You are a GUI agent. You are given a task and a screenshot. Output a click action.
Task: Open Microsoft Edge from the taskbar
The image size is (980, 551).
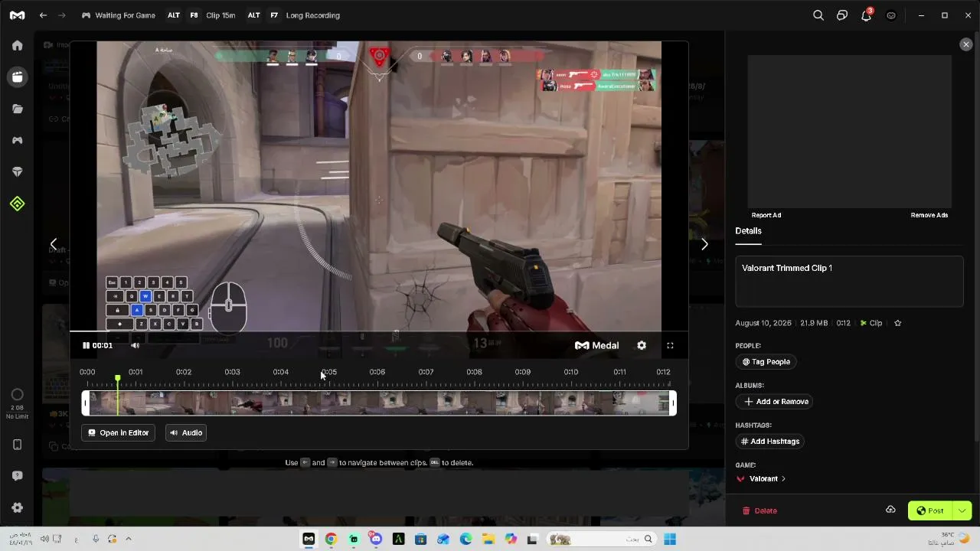coord(465,539)
